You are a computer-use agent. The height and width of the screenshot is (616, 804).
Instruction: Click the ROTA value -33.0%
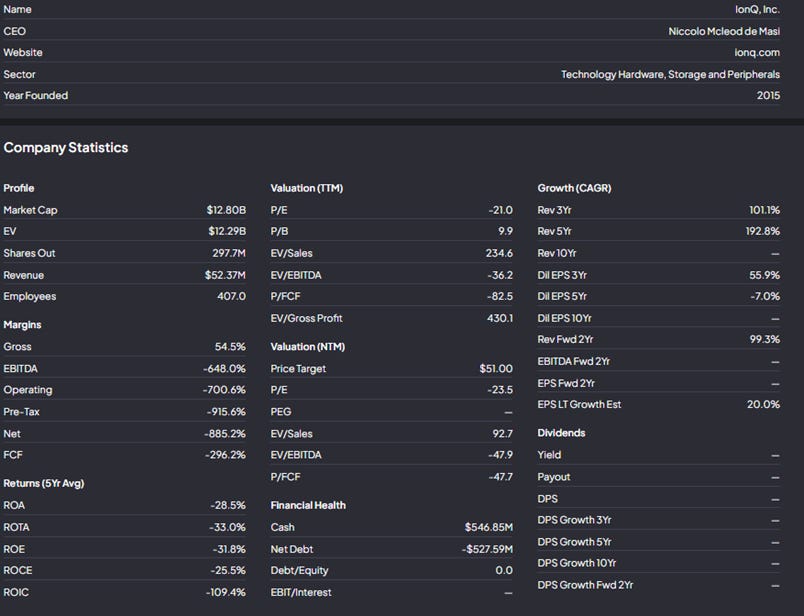pos(227,527)
